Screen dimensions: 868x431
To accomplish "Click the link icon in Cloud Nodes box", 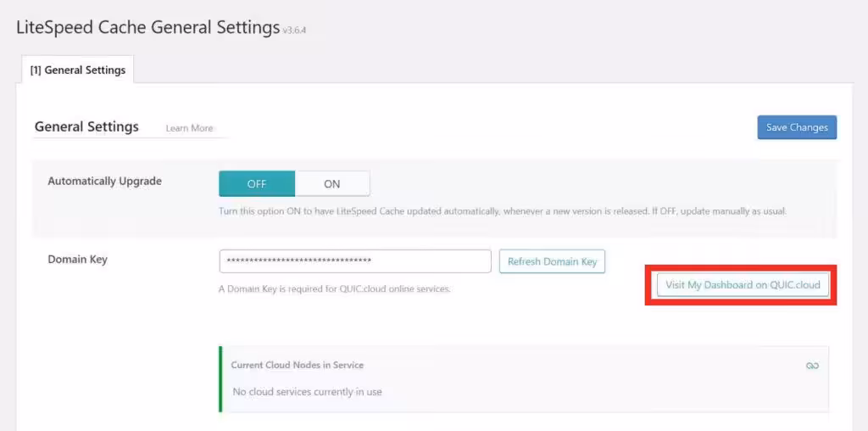I will 812,366.
